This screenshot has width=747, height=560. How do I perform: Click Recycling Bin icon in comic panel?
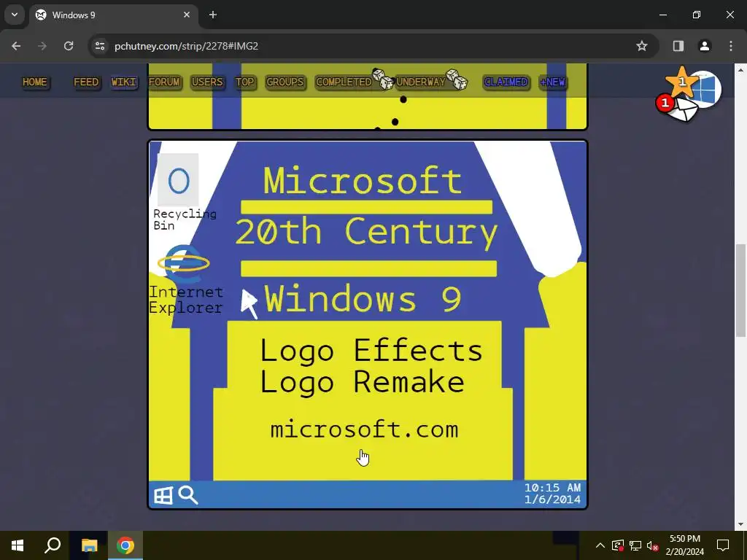coord(178,180)
